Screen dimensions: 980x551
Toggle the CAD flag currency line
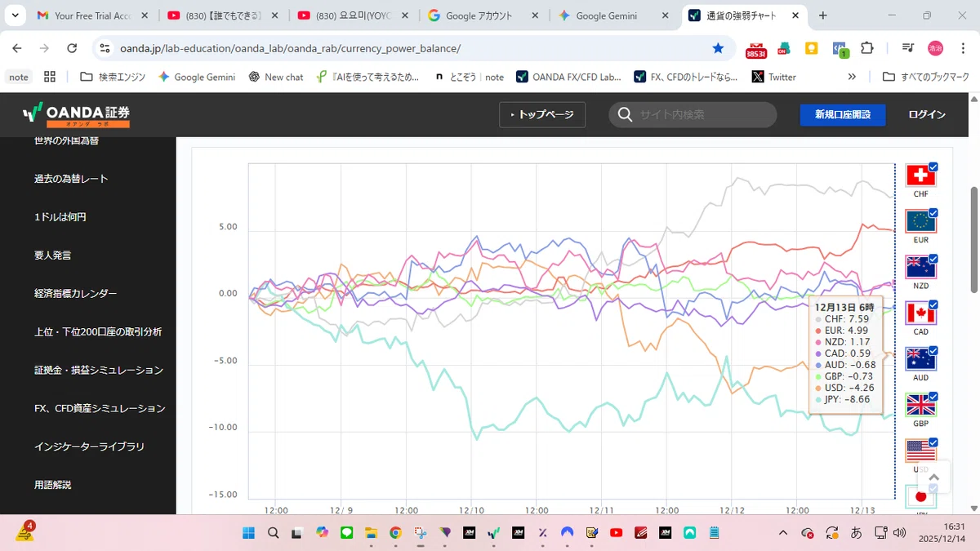point(921,313)
